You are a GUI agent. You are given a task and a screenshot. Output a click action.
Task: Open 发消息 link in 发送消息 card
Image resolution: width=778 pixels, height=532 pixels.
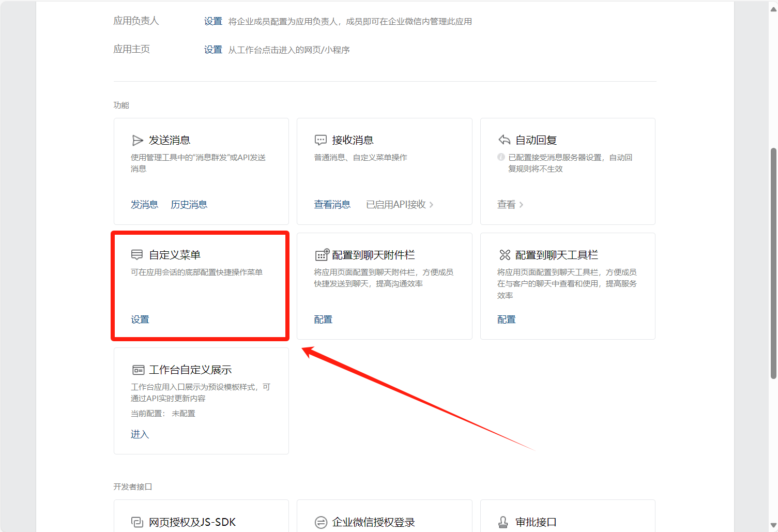point(144,205)
